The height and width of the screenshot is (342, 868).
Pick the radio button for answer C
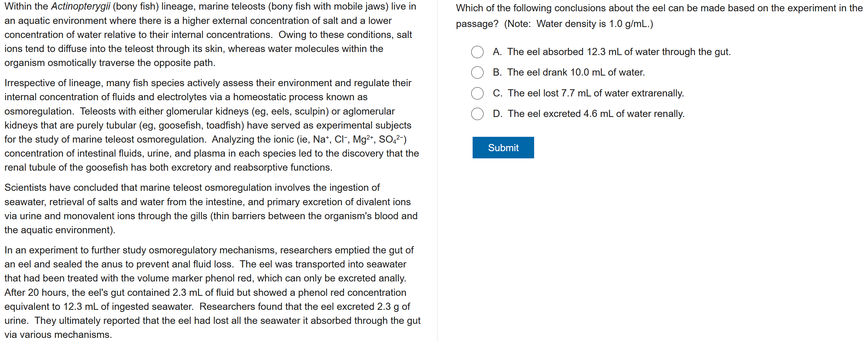(477, 93)
